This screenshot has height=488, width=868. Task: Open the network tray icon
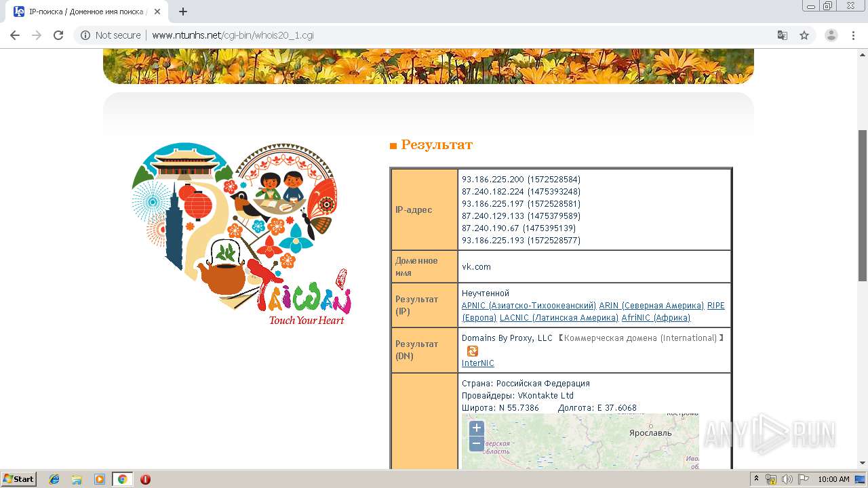click(x=771, y=479)
